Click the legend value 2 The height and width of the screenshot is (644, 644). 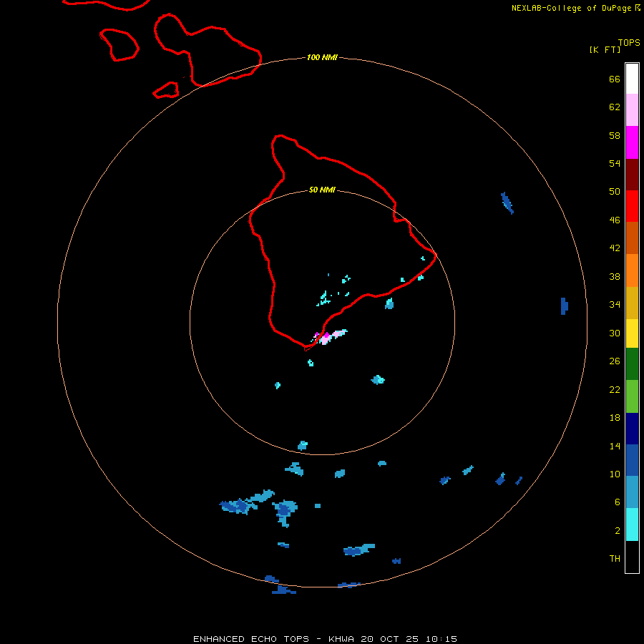(x=617, y=531)
